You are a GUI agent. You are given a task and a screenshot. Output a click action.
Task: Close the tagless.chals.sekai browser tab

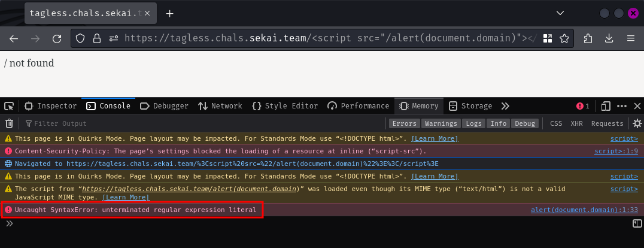tap(147, 14)
